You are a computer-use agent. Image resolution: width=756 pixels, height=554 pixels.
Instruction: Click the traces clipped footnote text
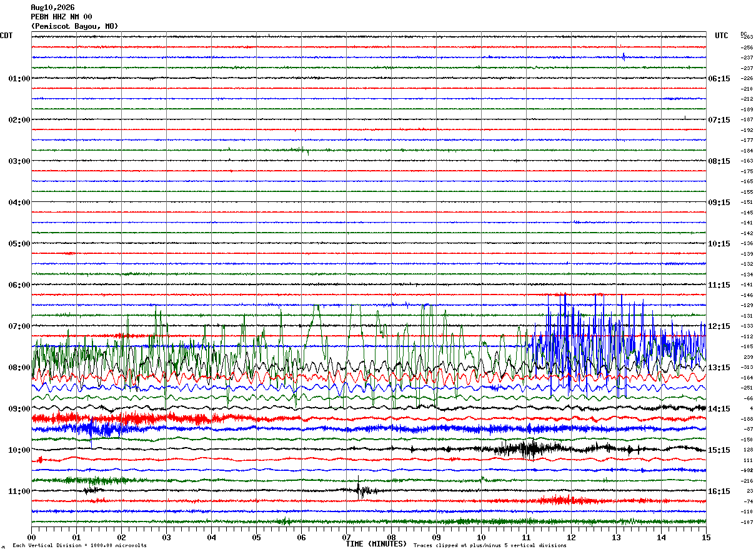[x=490, y=546]
